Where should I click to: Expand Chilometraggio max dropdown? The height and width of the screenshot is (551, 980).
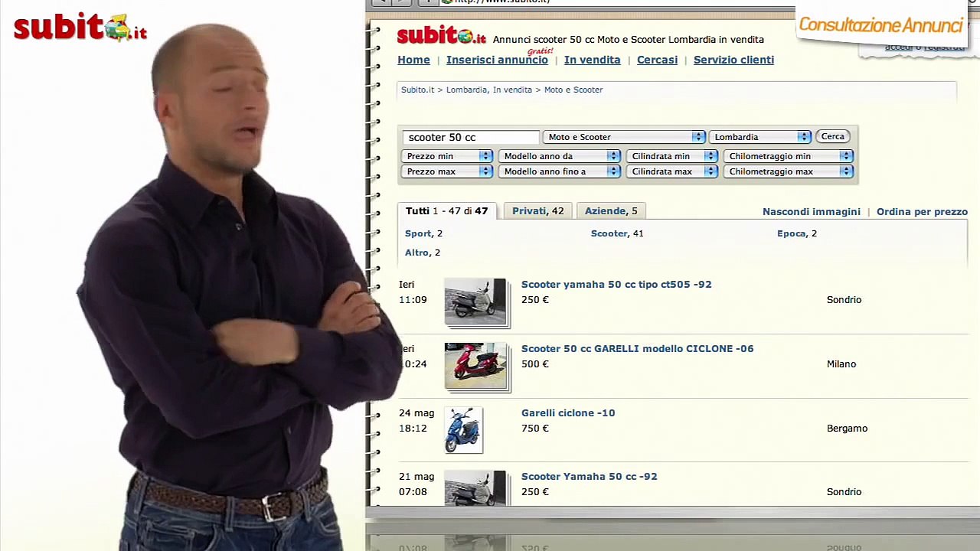788,171
